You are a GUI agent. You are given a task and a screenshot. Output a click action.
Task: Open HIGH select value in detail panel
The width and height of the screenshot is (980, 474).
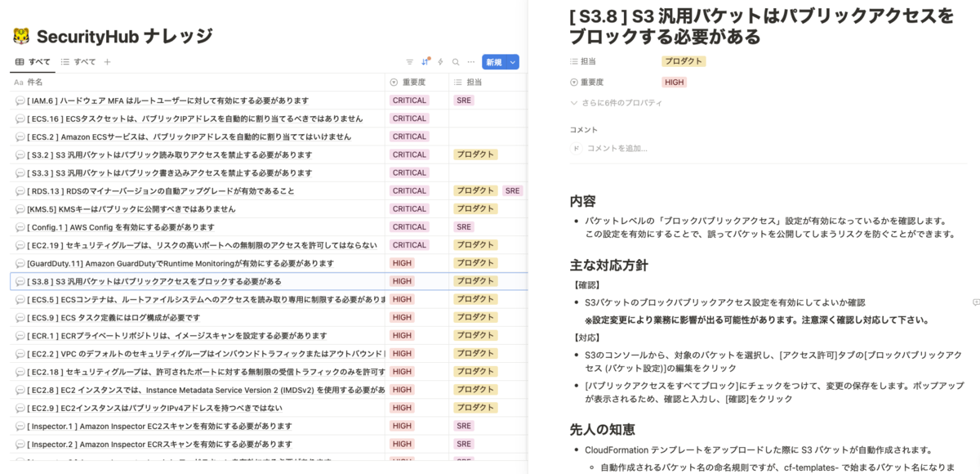(675, 82)
